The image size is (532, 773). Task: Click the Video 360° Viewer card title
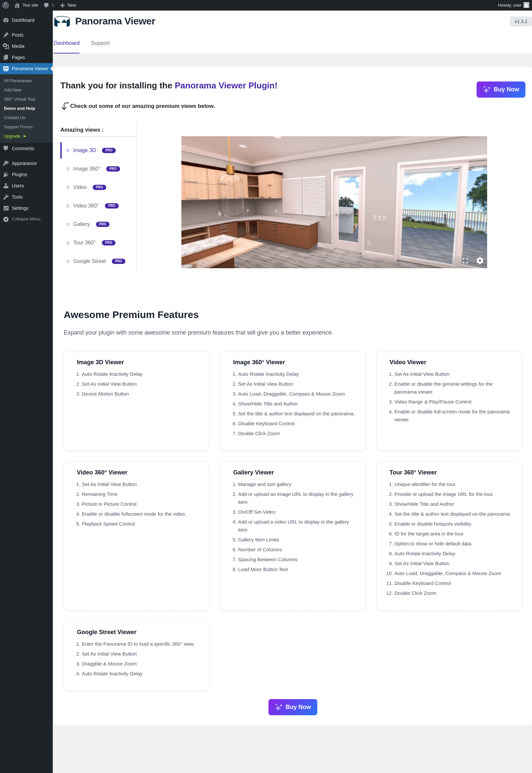[x=102, y=472]
